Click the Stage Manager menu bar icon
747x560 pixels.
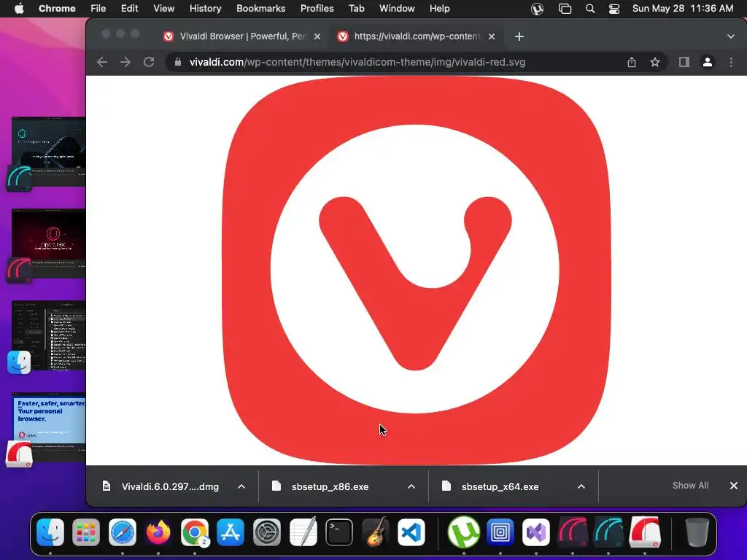565,9
